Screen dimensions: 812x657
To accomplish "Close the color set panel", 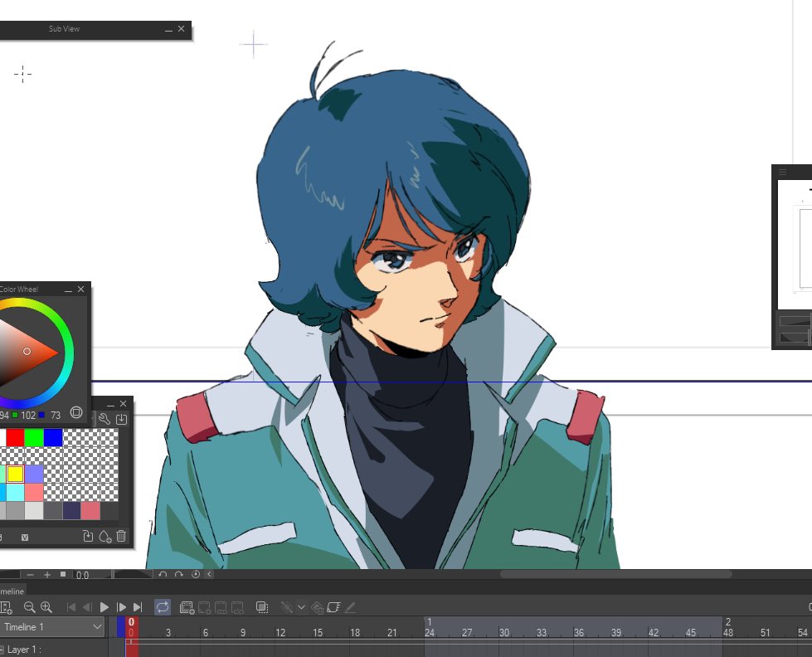I will (x=123, y=404).
